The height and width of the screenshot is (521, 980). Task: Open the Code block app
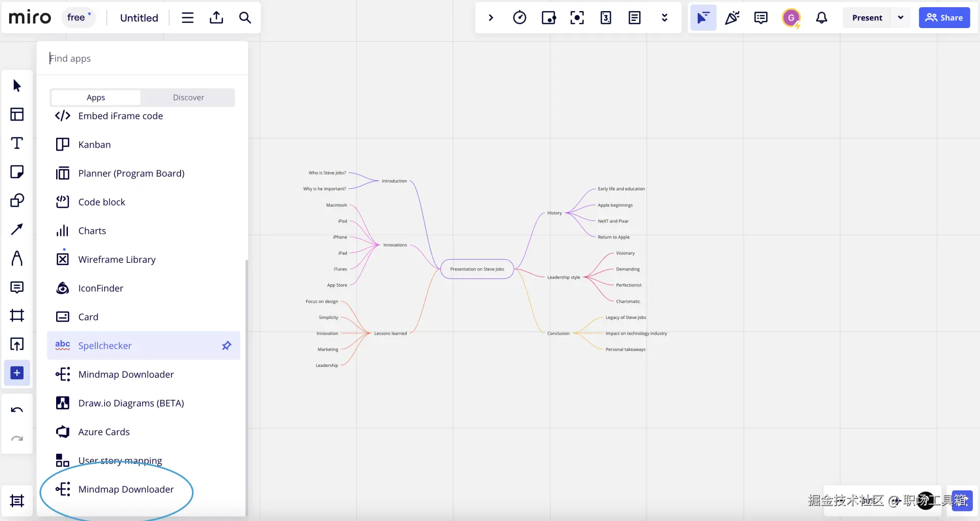143,202
